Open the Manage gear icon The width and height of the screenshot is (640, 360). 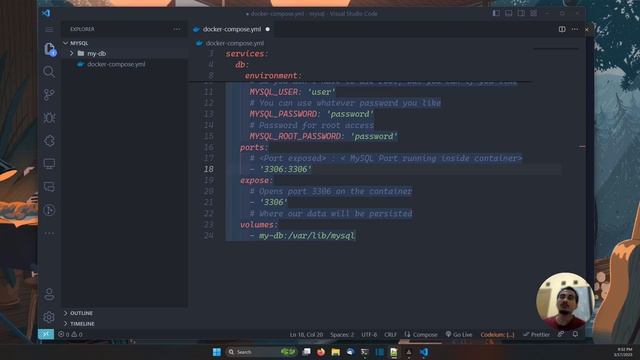coord(49,317)
